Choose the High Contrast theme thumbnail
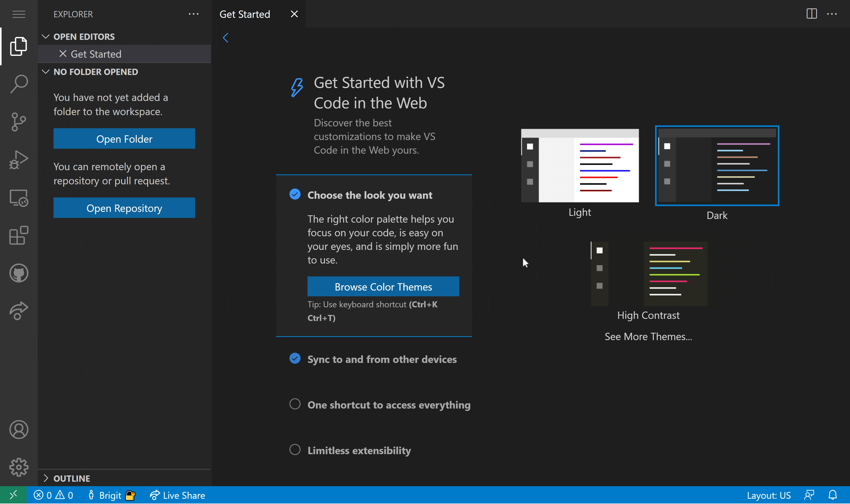Screen dimensions: 850x504 click(x=649, y=274)
